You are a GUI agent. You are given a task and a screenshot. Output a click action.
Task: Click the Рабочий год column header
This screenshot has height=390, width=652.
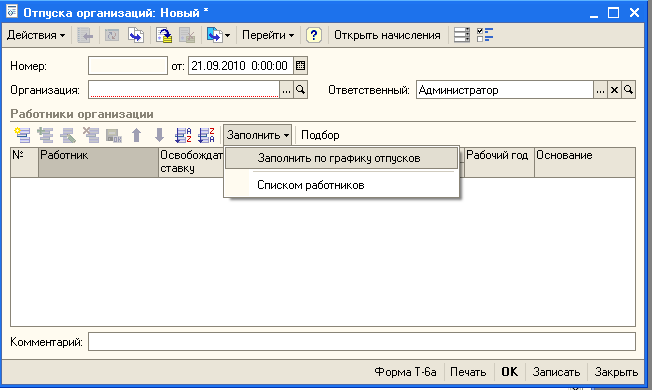[499, 163]
